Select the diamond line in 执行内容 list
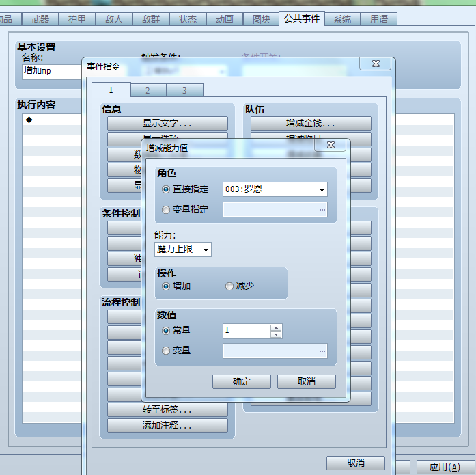Screen dimensions: 476x475 pyautogui.click(x=52, y=120)
